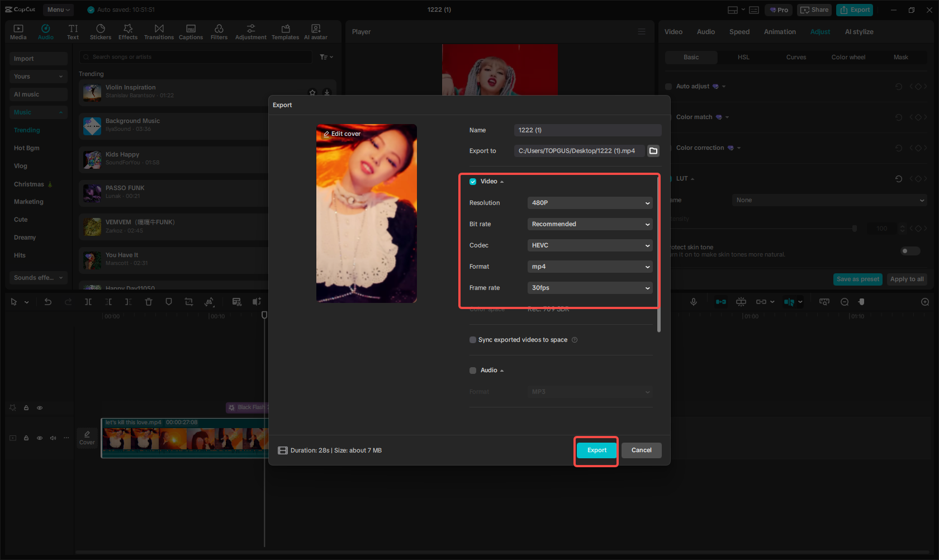Click the delete trash icon above the timeline
Viewport: 939px width, 560px height.
[x=148, y=301]
